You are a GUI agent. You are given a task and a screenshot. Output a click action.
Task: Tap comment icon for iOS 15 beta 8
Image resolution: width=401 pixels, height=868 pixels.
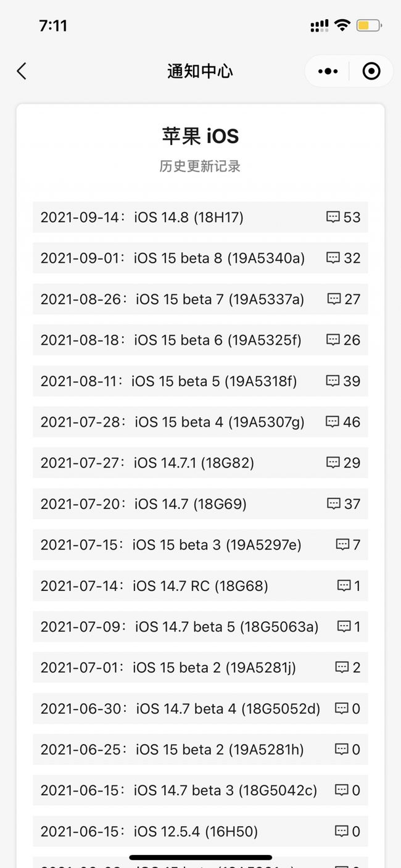tap(333, 258)
